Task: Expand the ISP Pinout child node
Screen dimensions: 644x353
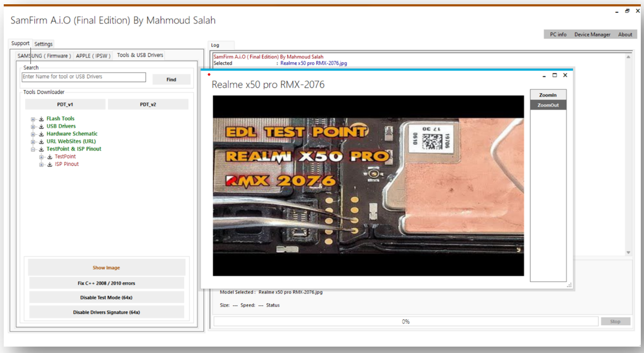Action: (x=42, y=164)
